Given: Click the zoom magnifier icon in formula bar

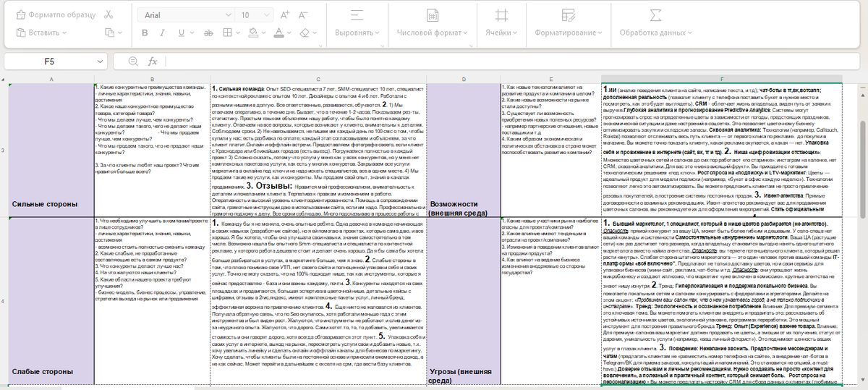Looking at the screenshot, I should pyautogui.click(x=132, y=62).
